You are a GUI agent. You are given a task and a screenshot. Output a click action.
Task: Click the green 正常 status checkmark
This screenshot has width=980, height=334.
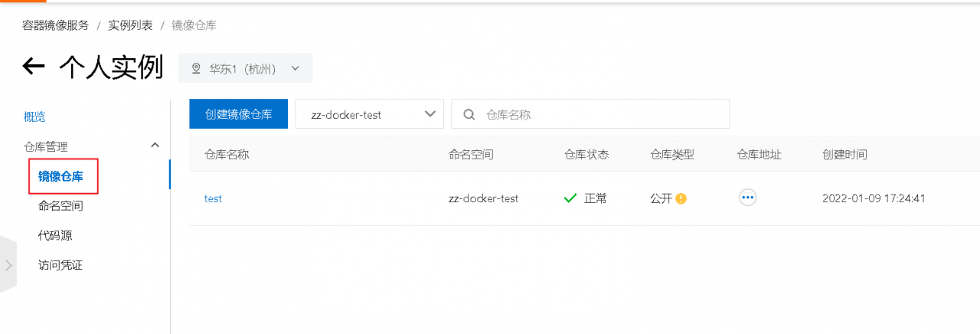[x=570, y=198]
